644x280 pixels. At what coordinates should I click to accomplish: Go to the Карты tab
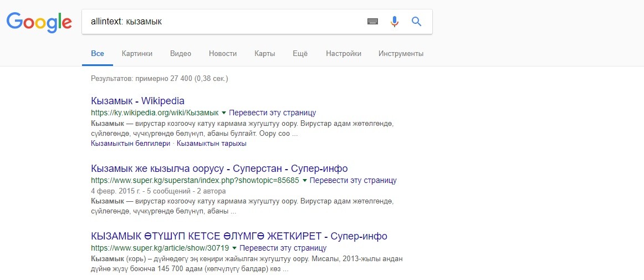[264, 54]
